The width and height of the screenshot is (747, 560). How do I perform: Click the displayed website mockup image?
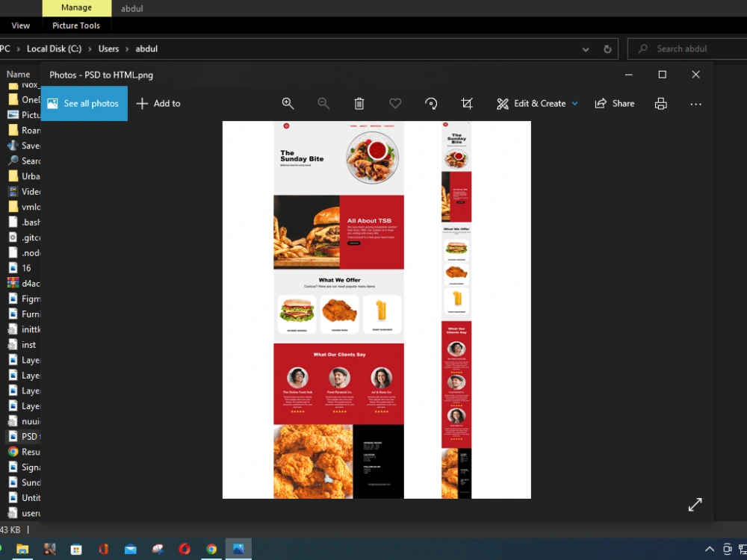pyautogui.click(x=376, y=310)
